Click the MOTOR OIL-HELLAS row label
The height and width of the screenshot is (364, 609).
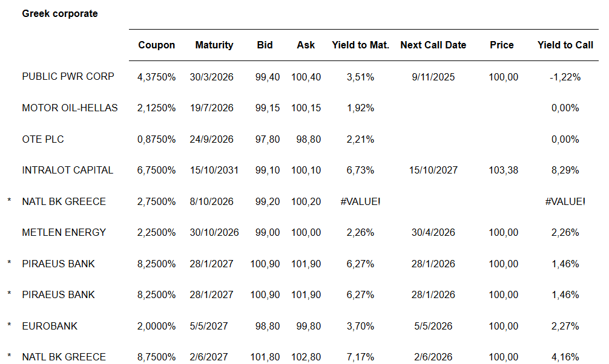[x=70, y=108]
